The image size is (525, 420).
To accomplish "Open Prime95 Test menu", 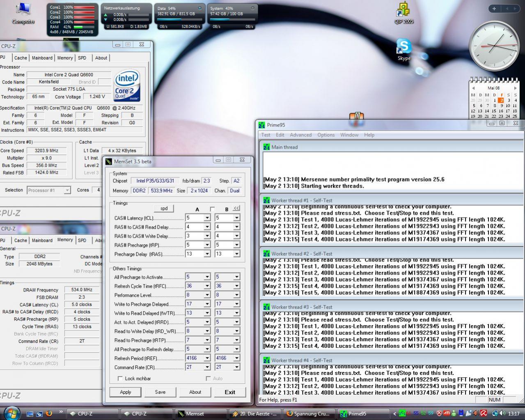I will coord(266,135).
